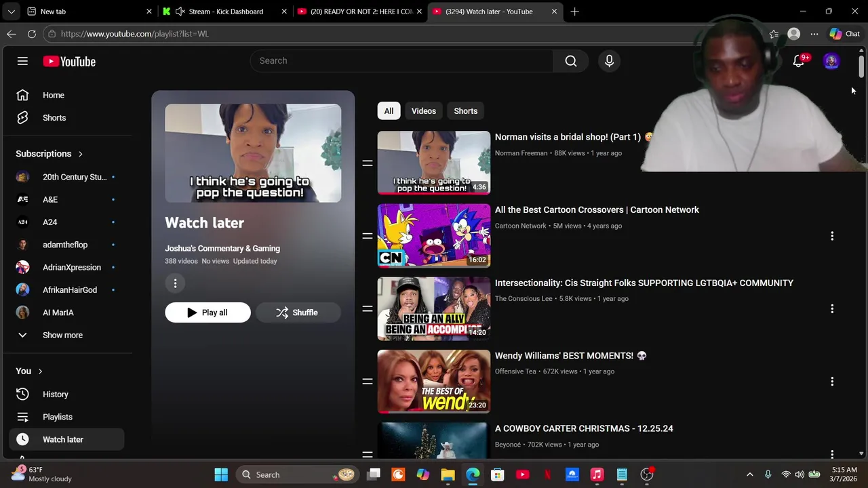Open action menu for Wendy Williams video
Screen dimensions: 868x488
(832, 382)
